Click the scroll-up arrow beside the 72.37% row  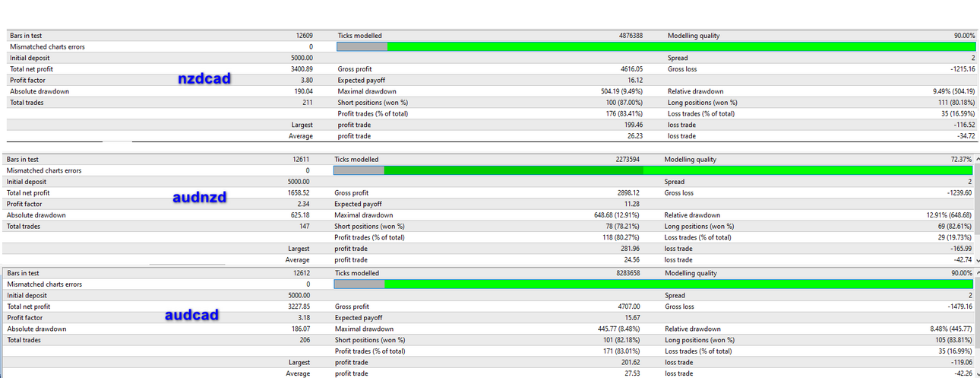point(976,160)
